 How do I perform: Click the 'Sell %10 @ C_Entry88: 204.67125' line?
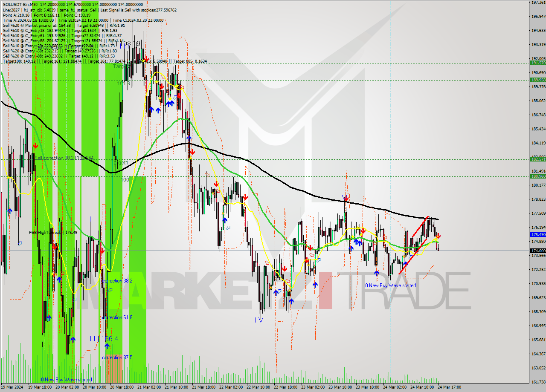coord(63,40)
